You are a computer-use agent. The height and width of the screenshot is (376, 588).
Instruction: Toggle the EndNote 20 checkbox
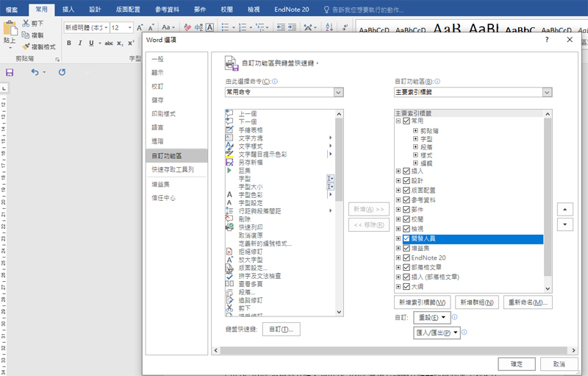tap(406, 258)
